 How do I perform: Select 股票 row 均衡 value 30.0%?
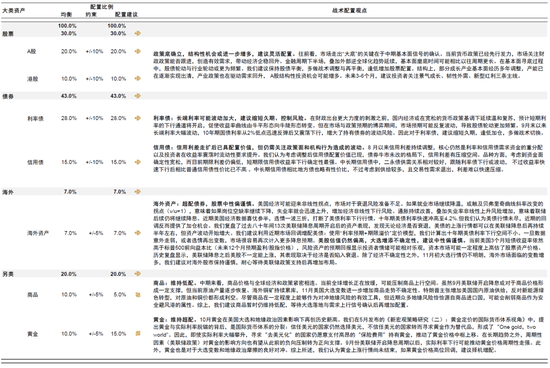coord(69,33)
